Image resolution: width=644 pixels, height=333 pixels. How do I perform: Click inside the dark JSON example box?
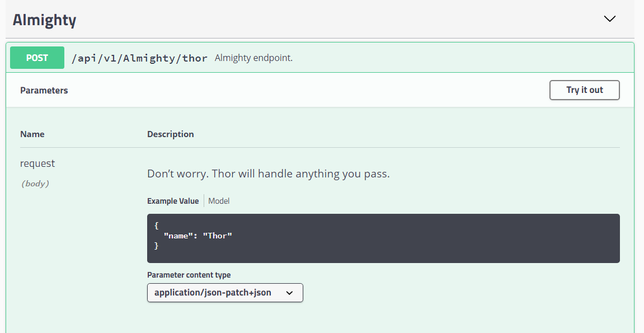[x=383, y=238]
